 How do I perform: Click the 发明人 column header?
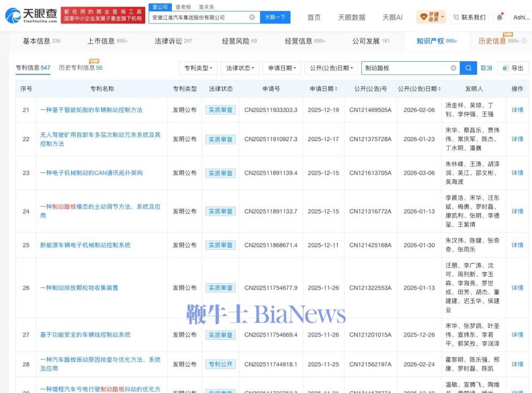tap(473, 89)
